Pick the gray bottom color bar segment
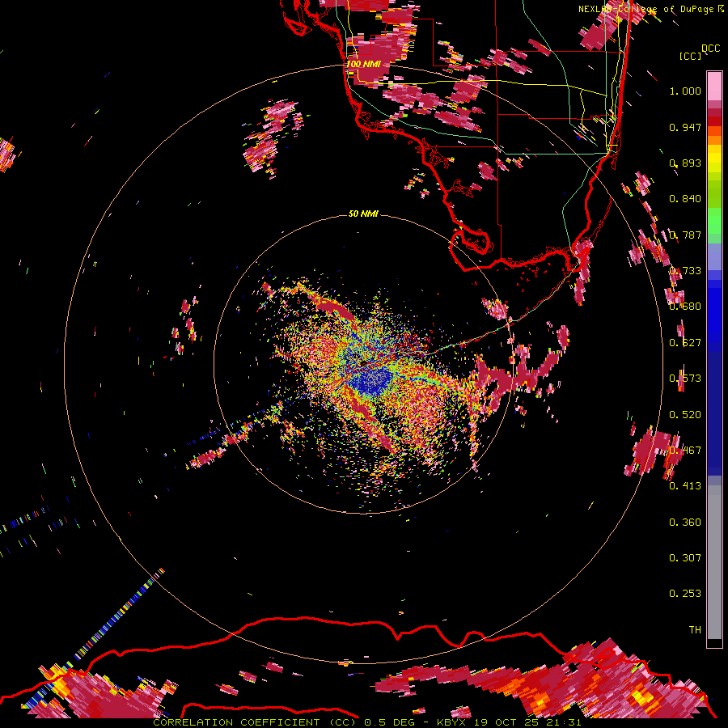The height and width of the screenshot is (728, 728). click(x=714, y=562)
